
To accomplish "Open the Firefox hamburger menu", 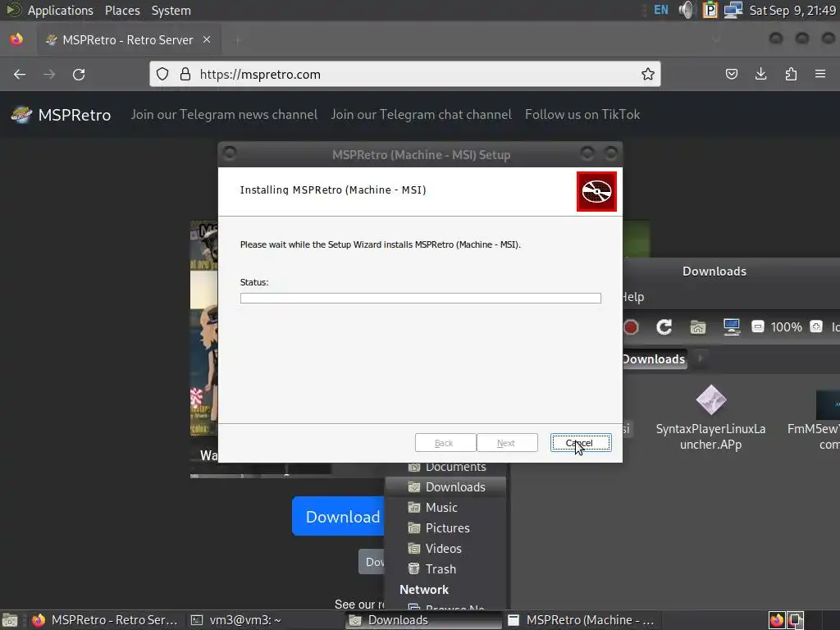I will click(x=820, y=74).
